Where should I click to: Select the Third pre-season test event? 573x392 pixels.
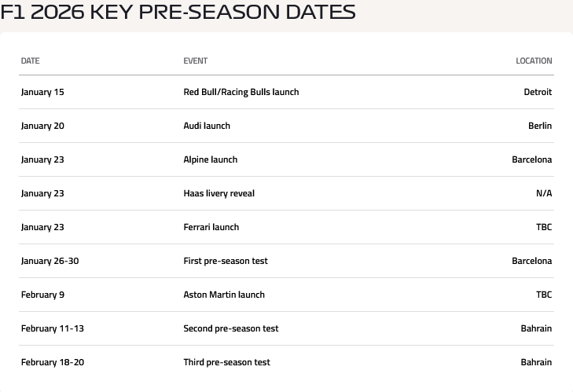(226, 362)
